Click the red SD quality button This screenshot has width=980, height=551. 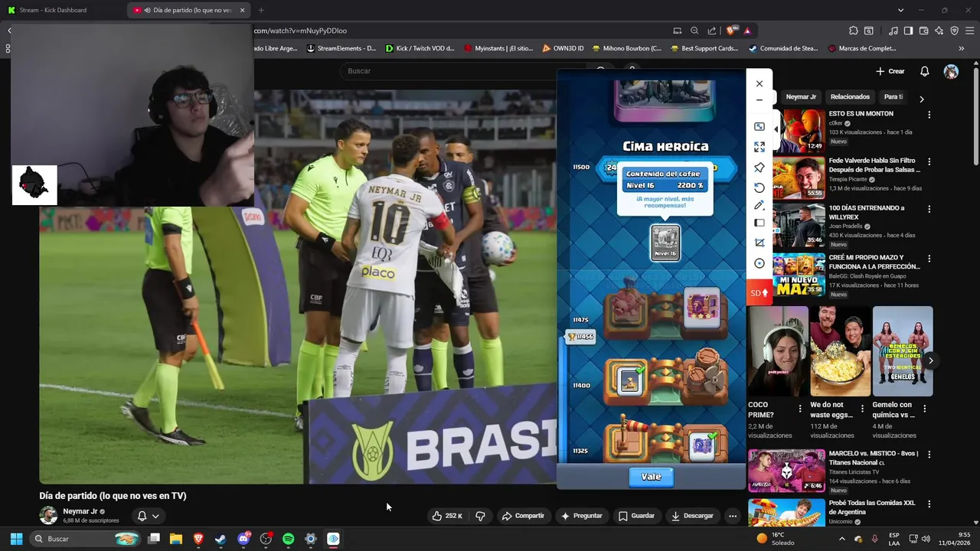(x=759, y=292)
